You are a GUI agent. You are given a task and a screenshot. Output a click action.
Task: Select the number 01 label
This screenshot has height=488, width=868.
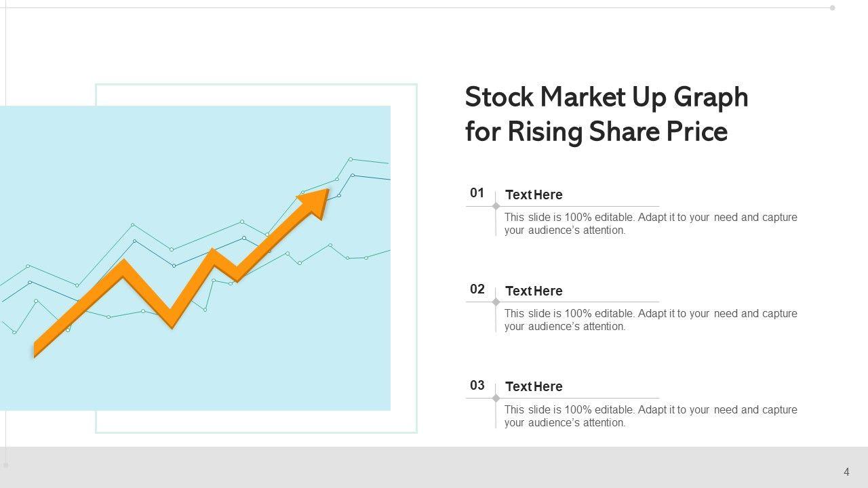[x=477, y=193]
